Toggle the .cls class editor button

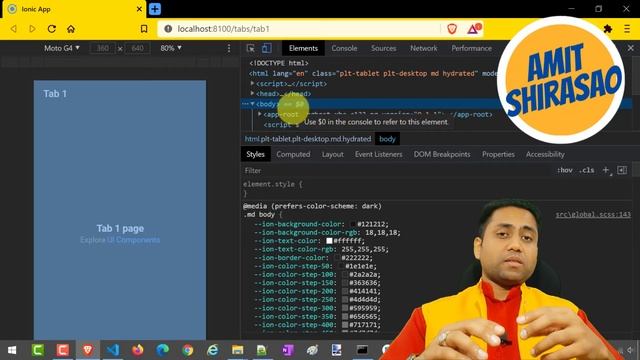(x=586, y=170)
